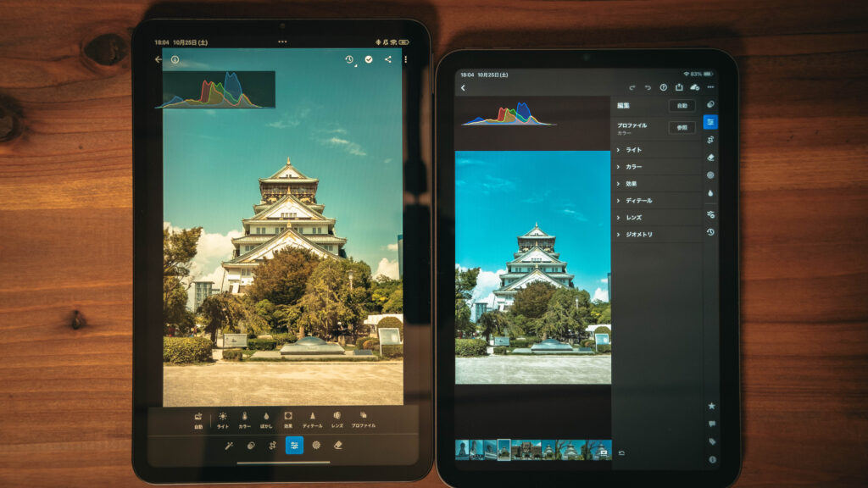The height and width of the screenshot is (488, 868).
Task: Open the comments bubble icon on right tablet
Action: tap(711, 424)
